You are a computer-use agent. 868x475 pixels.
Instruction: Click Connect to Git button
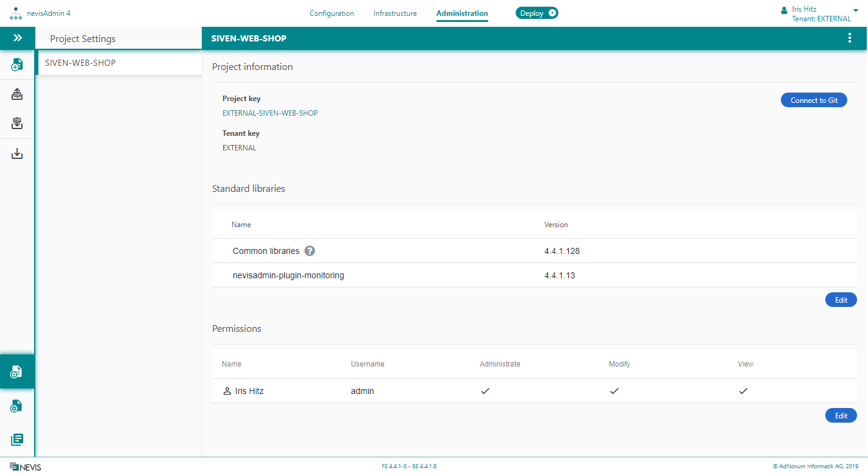point(814,100)
